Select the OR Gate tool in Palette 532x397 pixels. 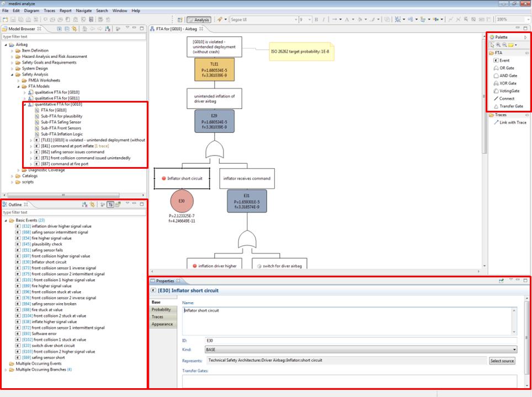506,68
